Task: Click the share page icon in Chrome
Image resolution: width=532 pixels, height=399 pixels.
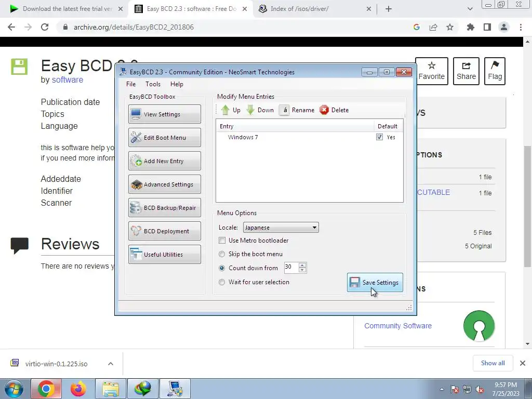Action: click(x=433, y=27)
